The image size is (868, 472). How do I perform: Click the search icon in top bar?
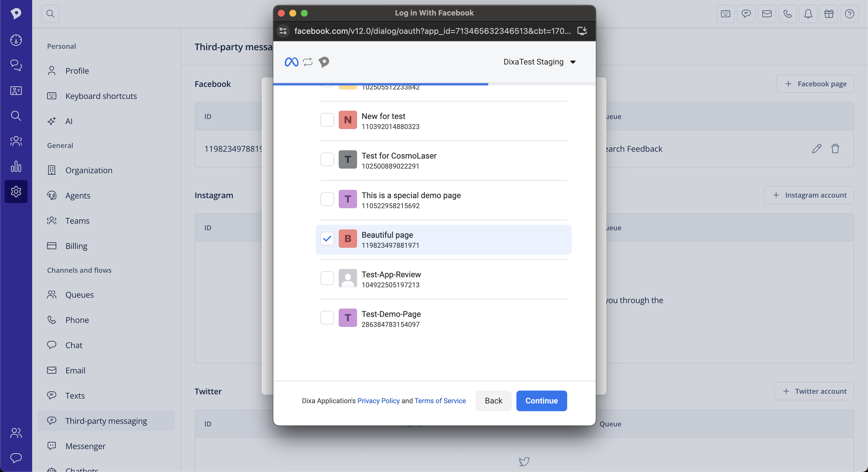(51, 14)
